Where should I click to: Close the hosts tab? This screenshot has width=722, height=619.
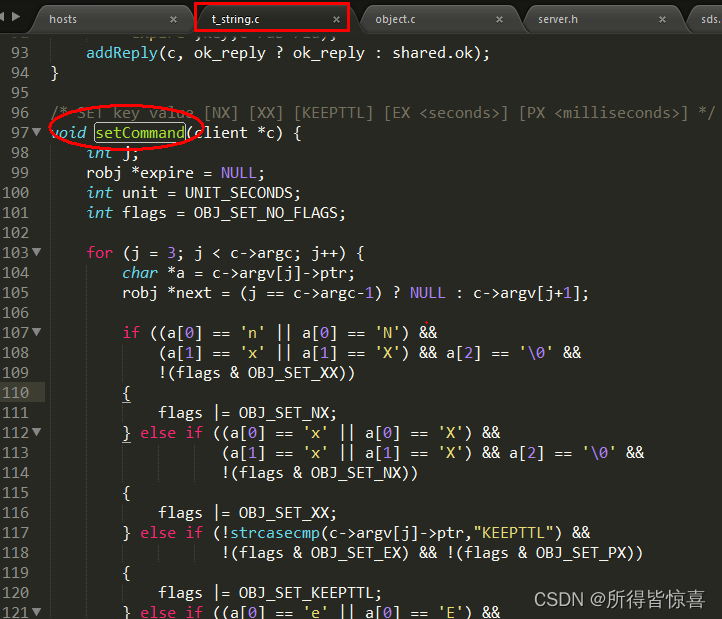pyautogui.click(x=173, y=19)
